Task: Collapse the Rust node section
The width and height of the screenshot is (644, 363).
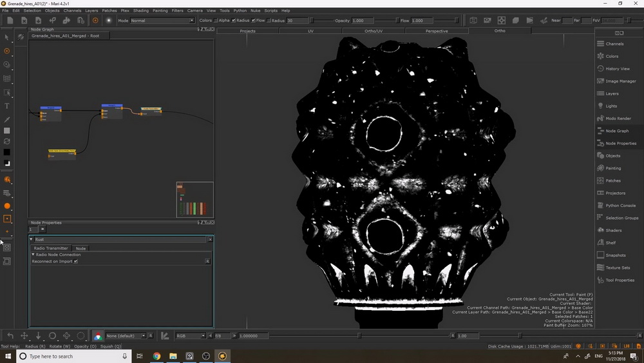Action: (x=31, y=239)
